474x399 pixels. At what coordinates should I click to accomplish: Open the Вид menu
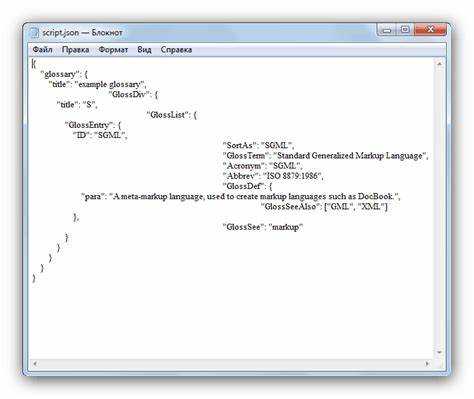tap(144, 50)
